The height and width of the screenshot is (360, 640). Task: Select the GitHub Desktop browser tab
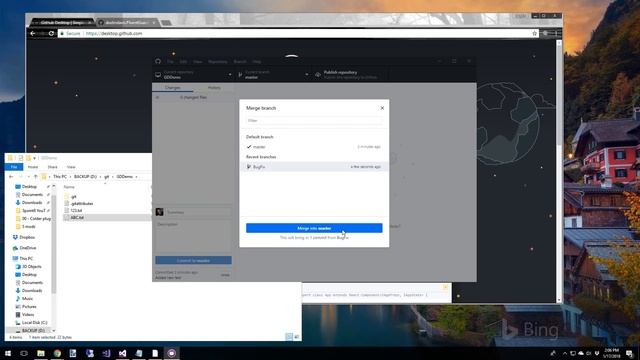tap(62, 22)
